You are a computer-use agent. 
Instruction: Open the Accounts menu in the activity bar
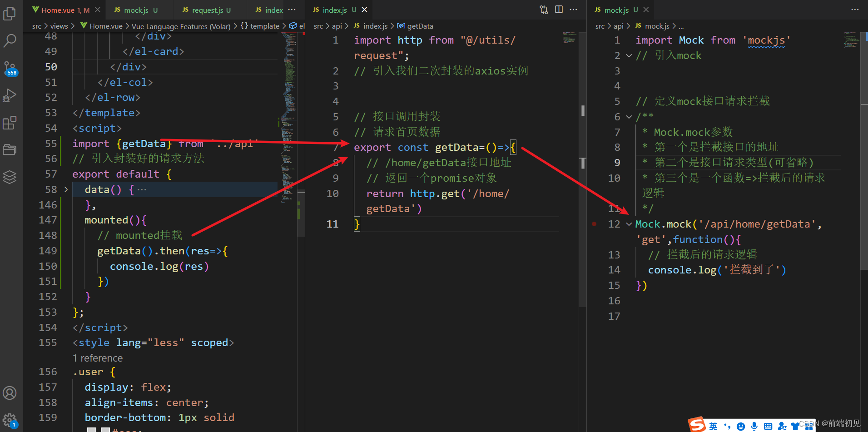coord(10,393)
